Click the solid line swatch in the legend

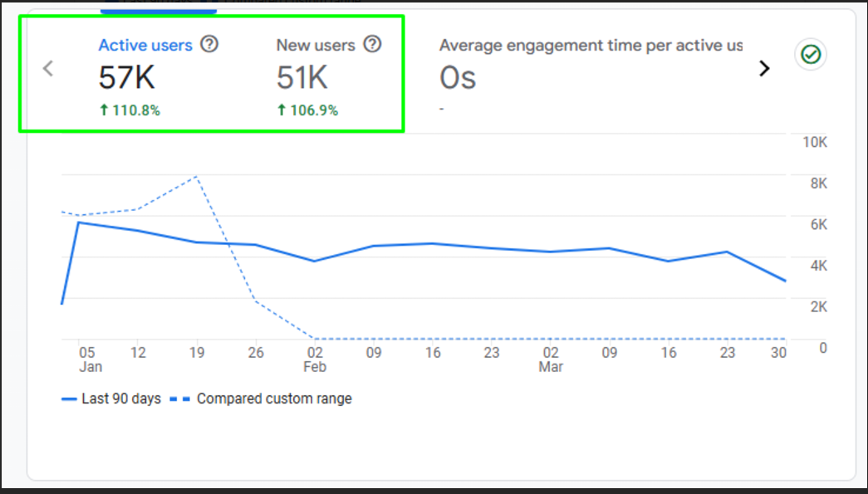coord(70,399)
